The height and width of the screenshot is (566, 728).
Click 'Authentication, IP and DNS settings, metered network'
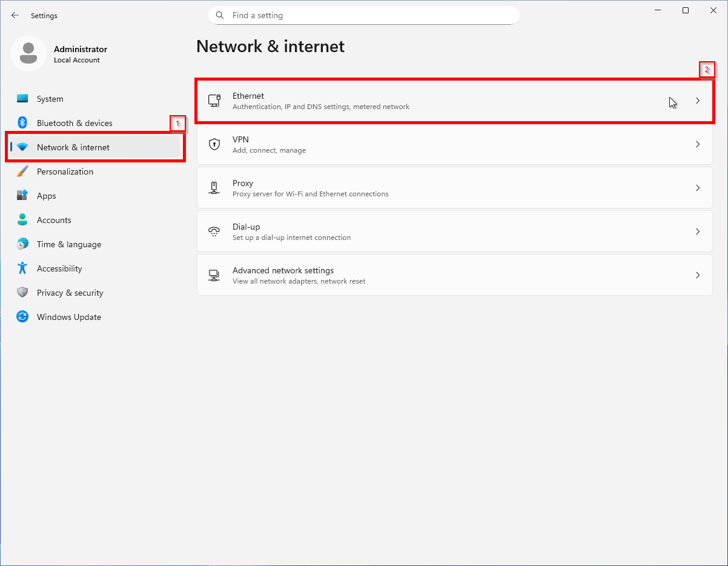coord(321,107)
